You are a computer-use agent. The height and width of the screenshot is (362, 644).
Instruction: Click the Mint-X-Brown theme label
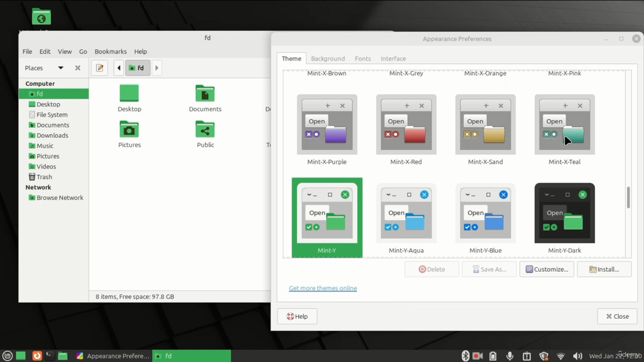327,73
